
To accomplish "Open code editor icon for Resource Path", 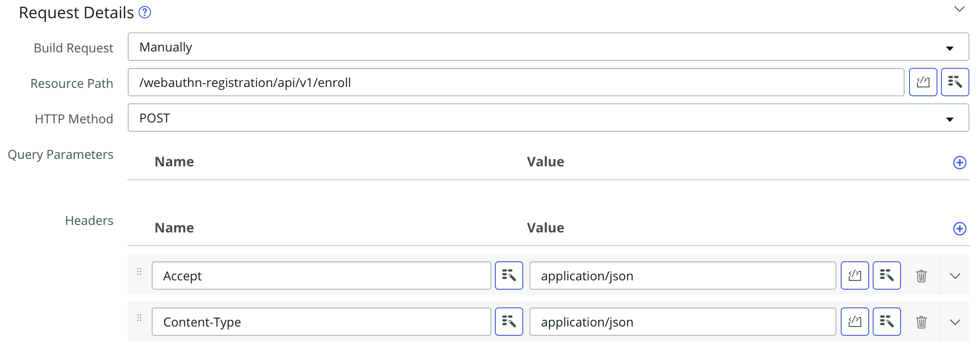I will [x=923, y=82].
